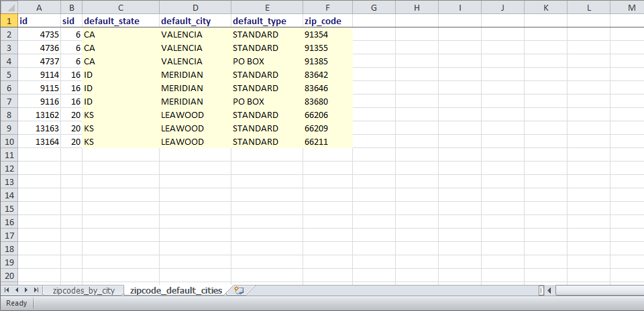The width and height of the screenshot is (644, 311).
Task: Select the zipcode_default_cities sheet tab
Action: [x=176, y=290]
